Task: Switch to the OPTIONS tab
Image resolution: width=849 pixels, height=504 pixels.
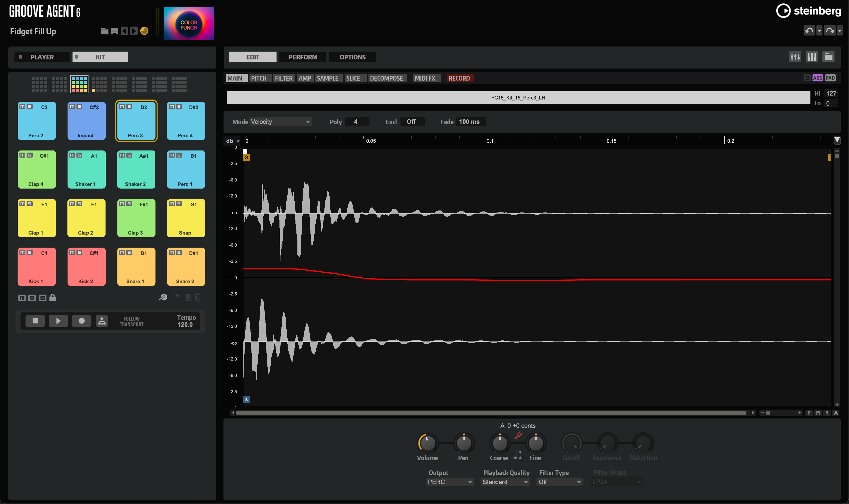Action: click(352, 57)
